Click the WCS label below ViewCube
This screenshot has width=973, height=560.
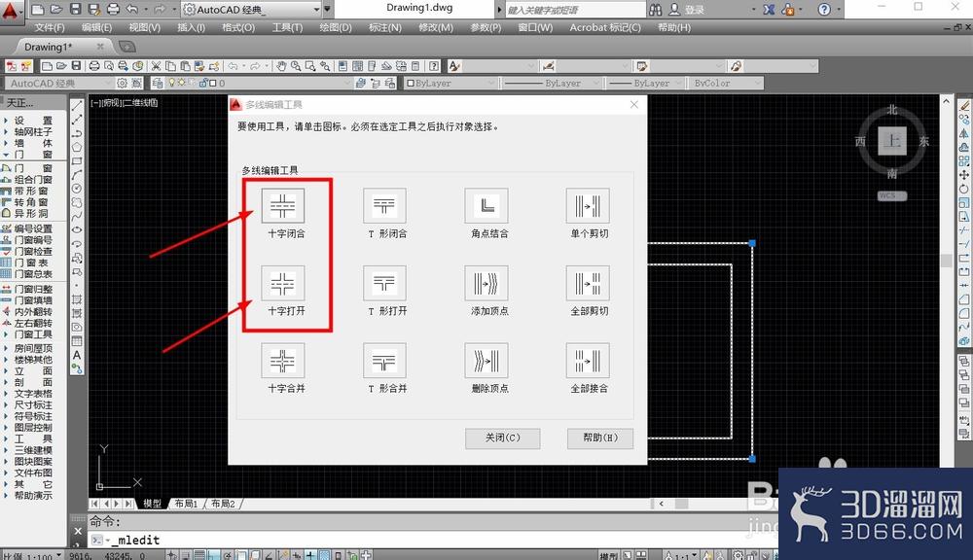tap(892, 196)
